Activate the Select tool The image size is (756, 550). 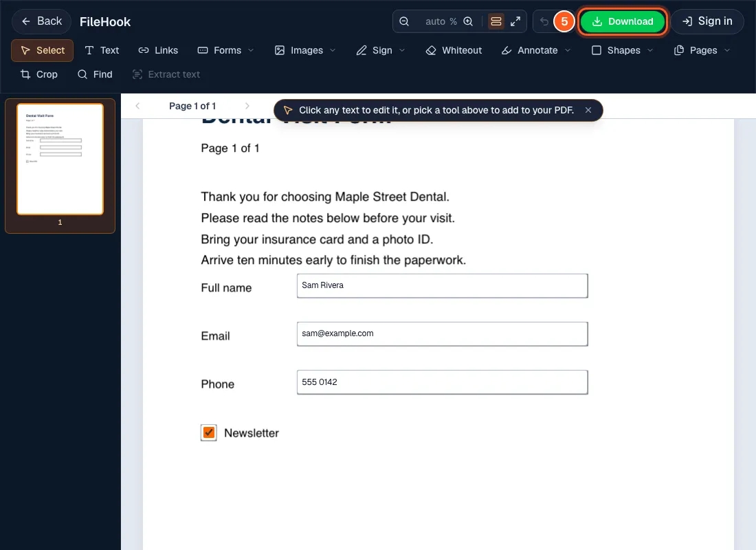(x=43, y=51)
